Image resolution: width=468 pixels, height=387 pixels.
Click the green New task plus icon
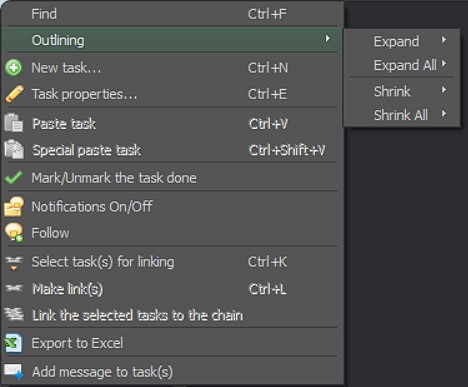click(14, 68)
